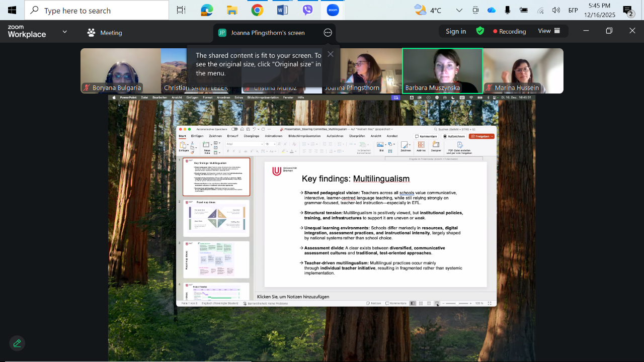Show hidden system tray icons

click(x=459, y=10)
